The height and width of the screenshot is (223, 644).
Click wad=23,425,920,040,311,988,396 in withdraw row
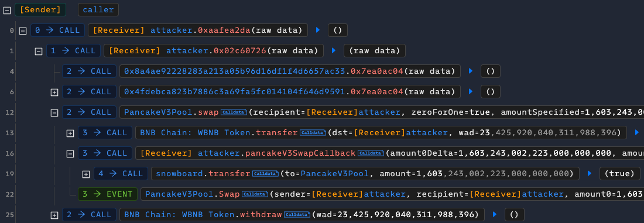pyautogui.click(x=396, y=215)
